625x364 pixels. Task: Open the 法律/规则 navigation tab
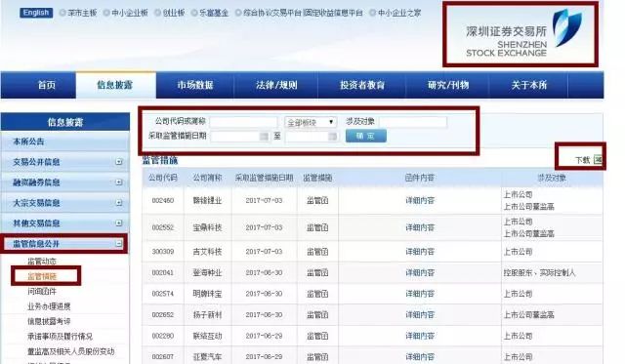[x=276, y=85]
